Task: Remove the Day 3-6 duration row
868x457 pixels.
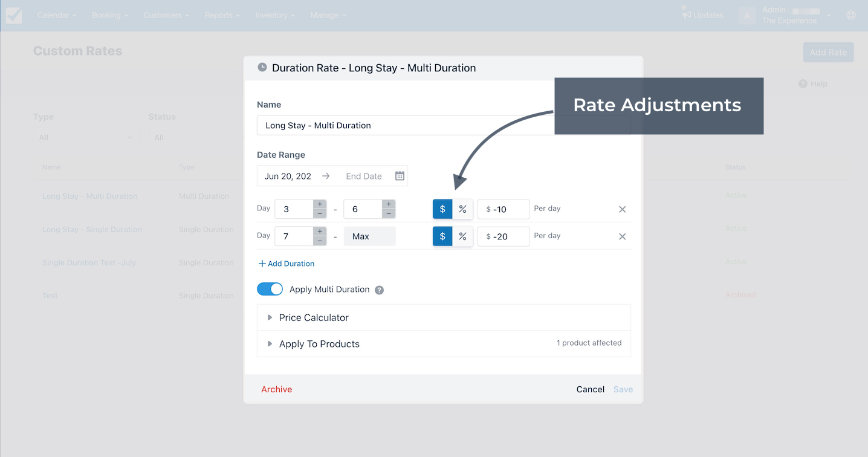Action: pyautogui.click(x=622, y=209)
